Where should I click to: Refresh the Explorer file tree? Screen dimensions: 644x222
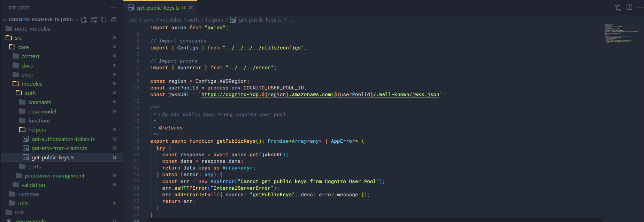click(x=104, y=20)
